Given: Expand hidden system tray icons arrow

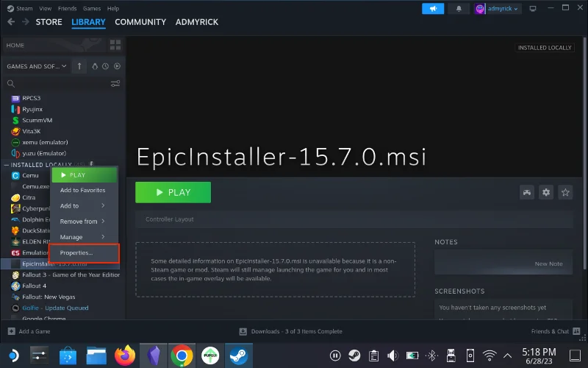Looking at the screenshot, I should tap(507, 355).
